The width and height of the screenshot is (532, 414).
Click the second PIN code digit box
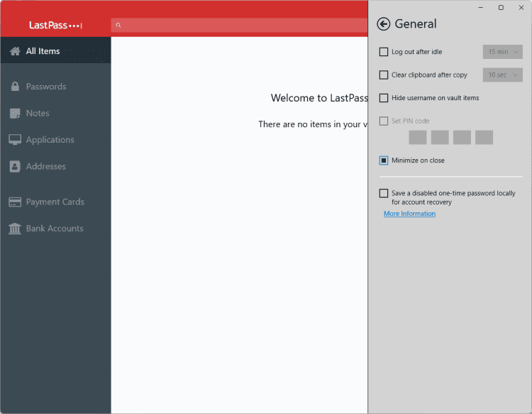[x=440, y=137]
